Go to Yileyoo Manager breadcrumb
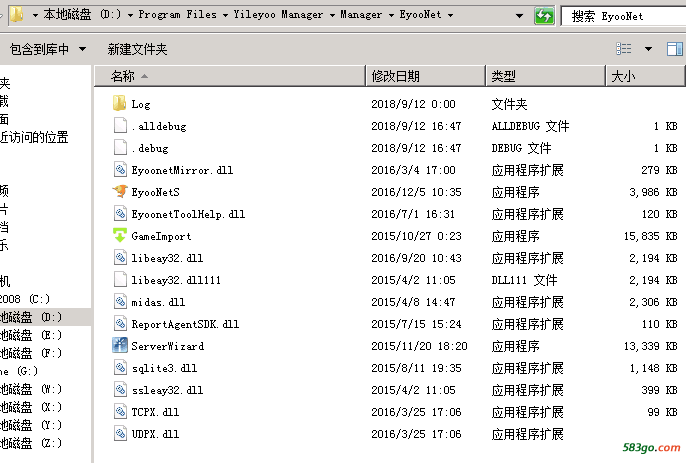The height and width of the screenshot is (463, 686). point(278,14)
